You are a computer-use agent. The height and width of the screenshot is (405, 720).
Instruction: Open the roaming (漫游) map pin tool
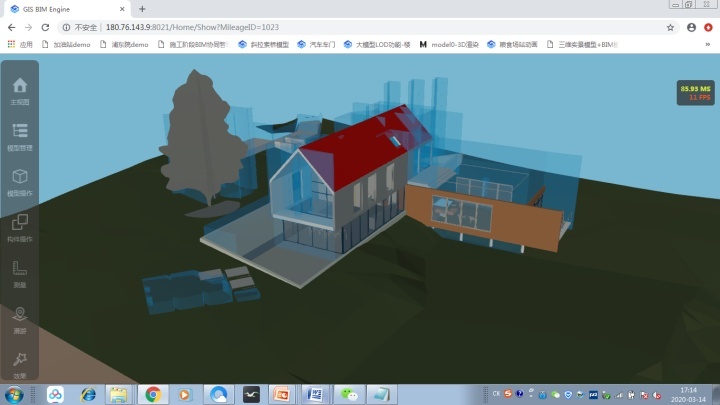(x=20, y=320)
